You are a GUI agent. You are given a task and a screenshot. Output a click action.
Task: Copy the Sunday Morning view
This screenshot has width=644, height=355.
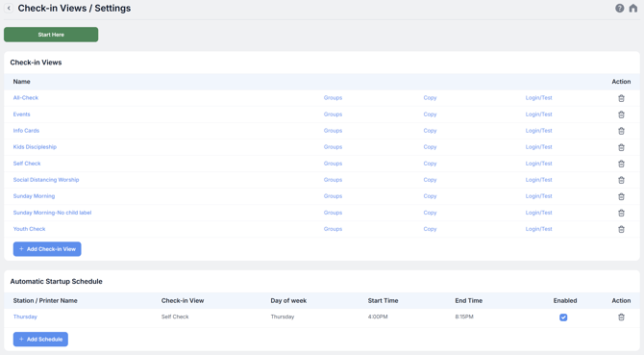[x=430, y=196]
